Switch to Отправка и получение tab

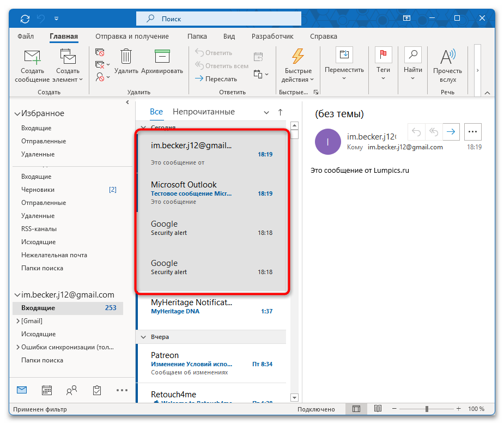click(x=132, y=37)
